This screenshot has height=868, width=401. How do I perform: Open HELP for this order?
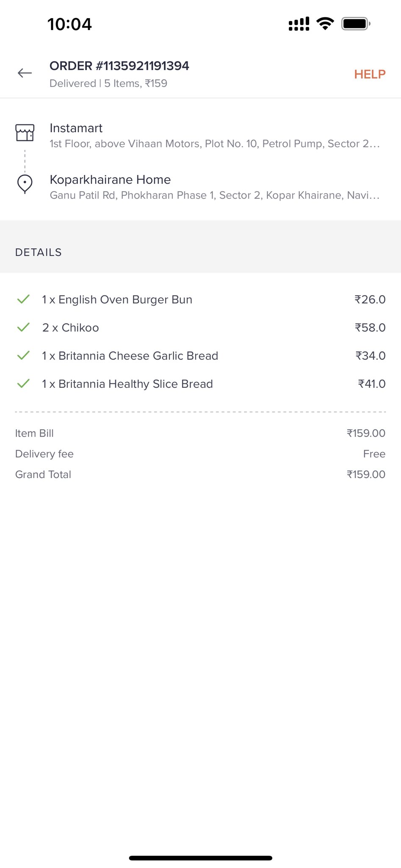(x=370, y=74)
